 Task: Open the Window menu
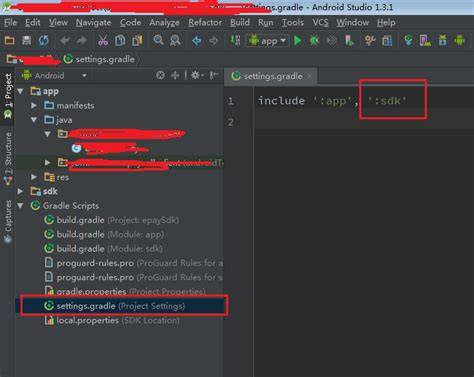coord(352,22)
